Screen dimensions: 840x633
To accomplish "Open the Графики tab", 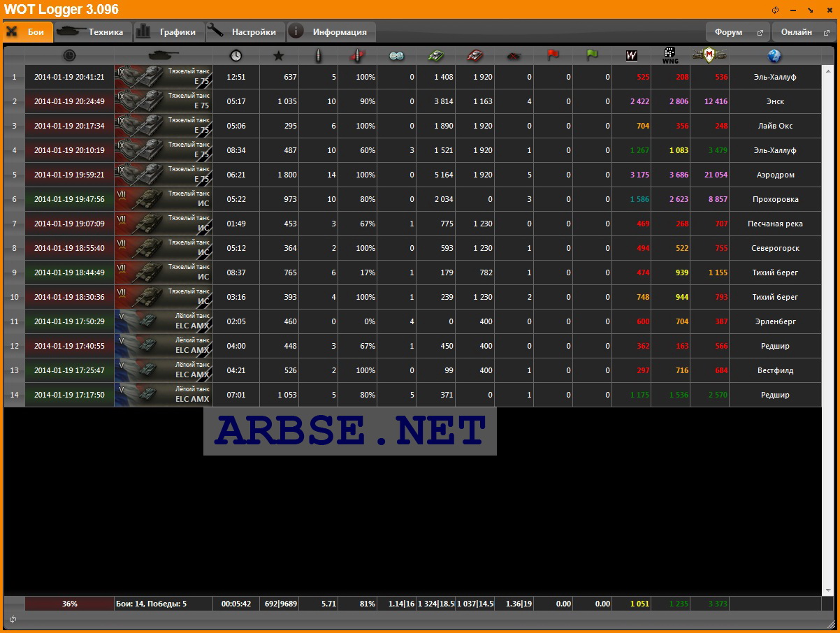I will pyautogui.click(x=169, y=32).
